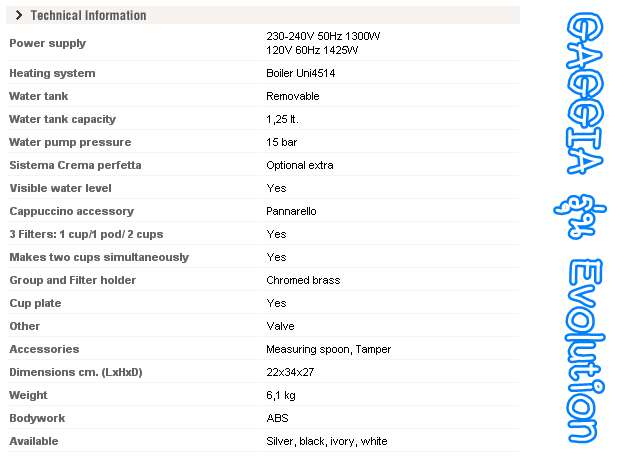Click the Sistema Crema perfetta label
The height and width of the screenshot is (458, 628).
[x=75, y=165]
